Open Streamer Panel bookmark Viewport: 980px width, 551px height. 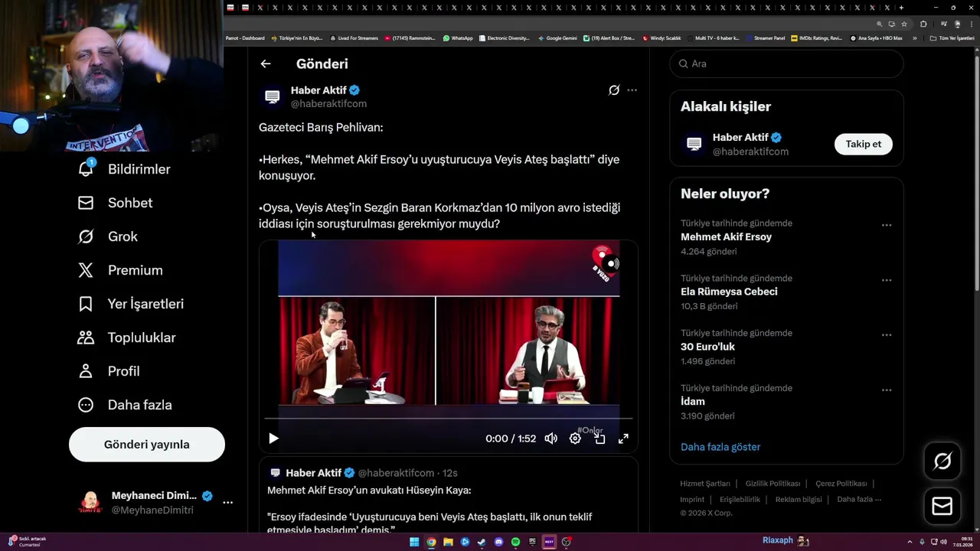tap(766, 38)
